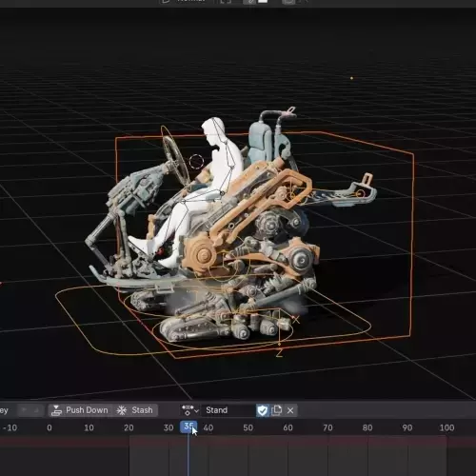476x476 pixels.
Task: Click the Stash action button
Action: click(x=135, y=410)
